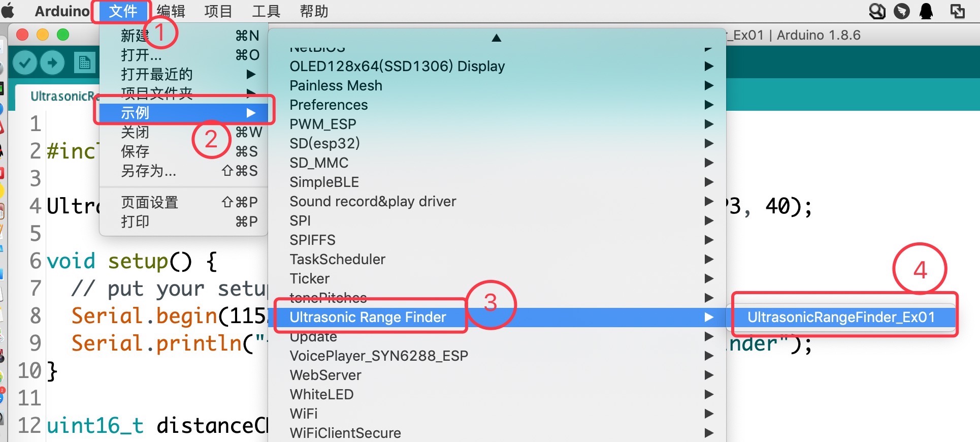Open the 工具 menu
980x442 pixels.
266,11
